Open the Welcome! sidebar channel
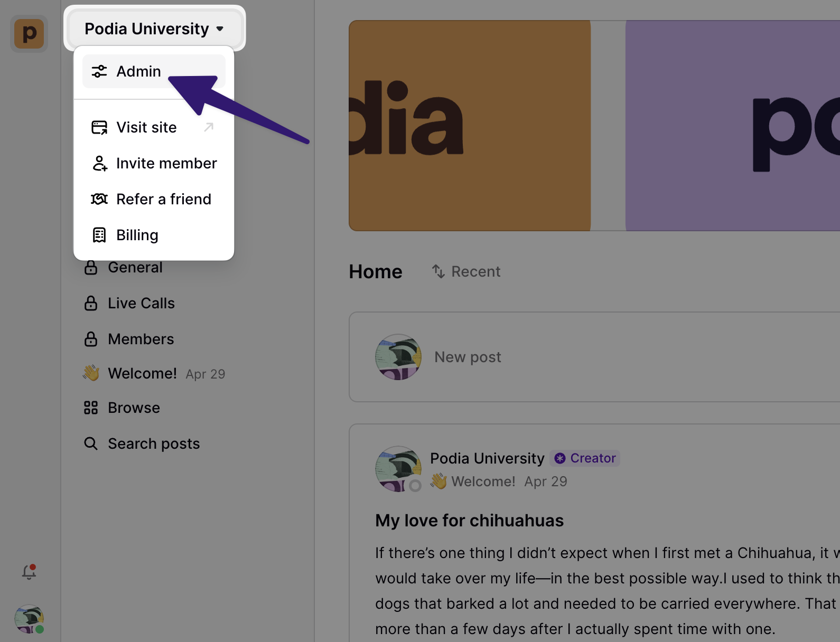840x642 pixels. point(142,373)
